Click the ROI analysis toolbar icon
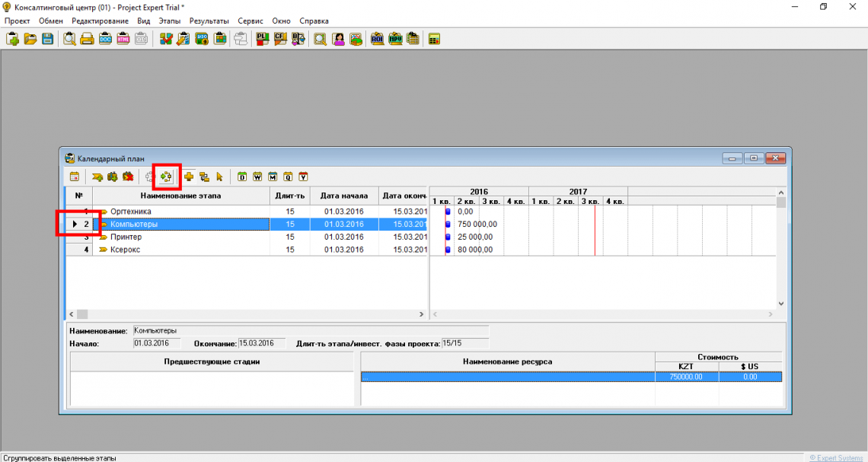Viewport: 868px width, 462px height. tap(378, 39)
